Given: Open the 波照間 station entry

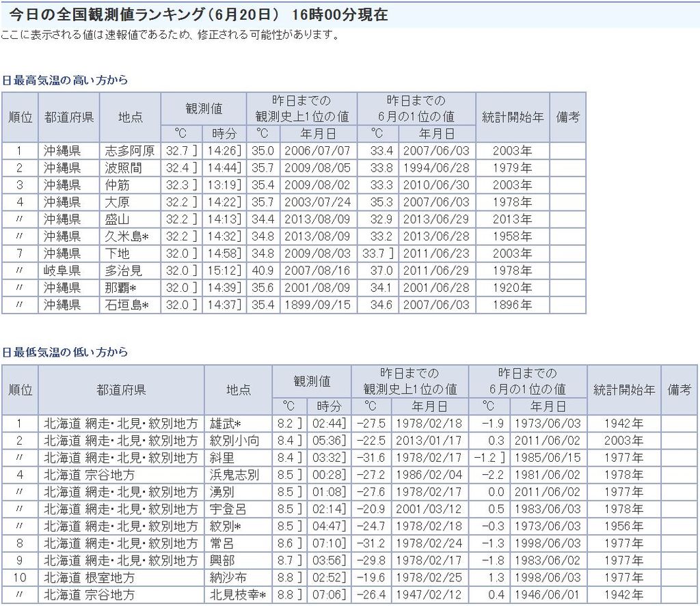Looking at the screenshot, I should pos(122,168).
